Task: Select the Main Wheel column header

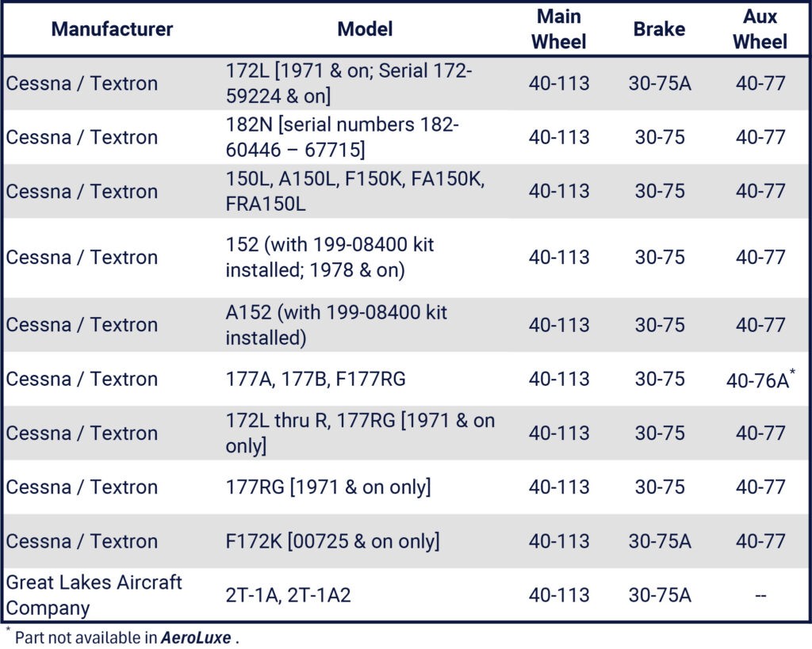Action: pyautogui.click(x=559, y=29)
